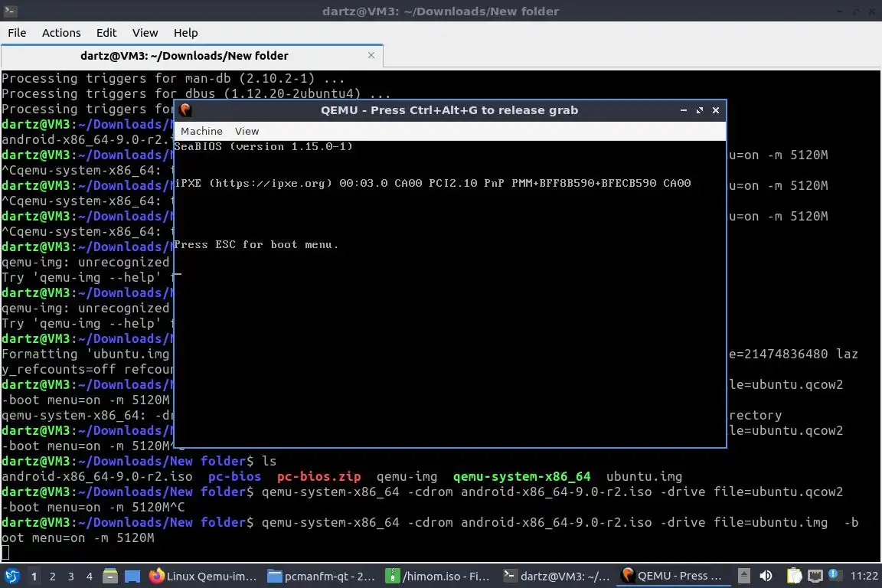Open the QEMU Machine menu
This screenshot has height=588, width=882.
pos(201,131)
